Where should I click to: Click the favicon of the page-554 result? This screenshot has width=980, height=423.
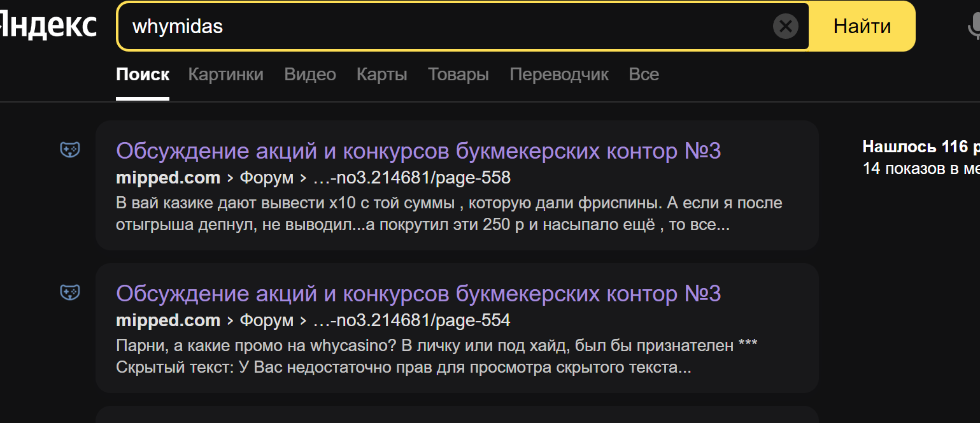[70, 293]
